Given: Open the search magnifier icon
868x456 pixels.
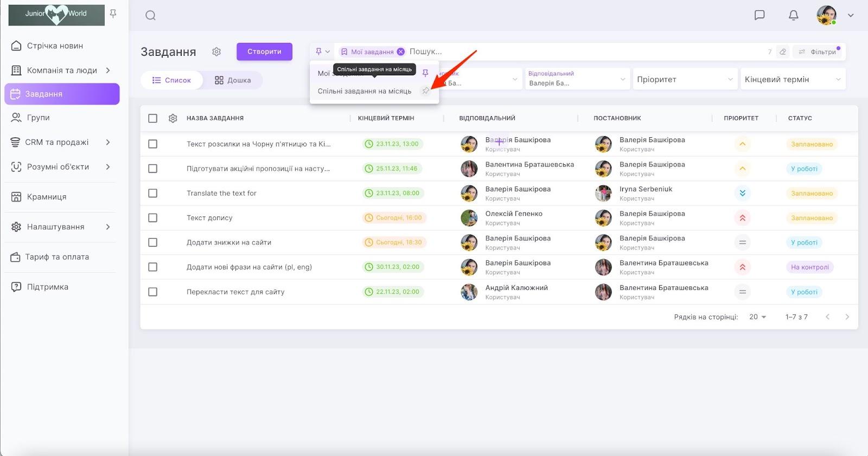Looking at the screenshot, I should 151,16.
